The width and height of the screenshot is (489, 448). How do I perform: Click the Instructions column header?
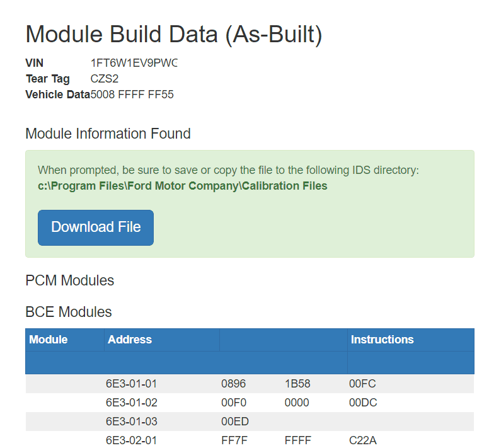(382, 340)
